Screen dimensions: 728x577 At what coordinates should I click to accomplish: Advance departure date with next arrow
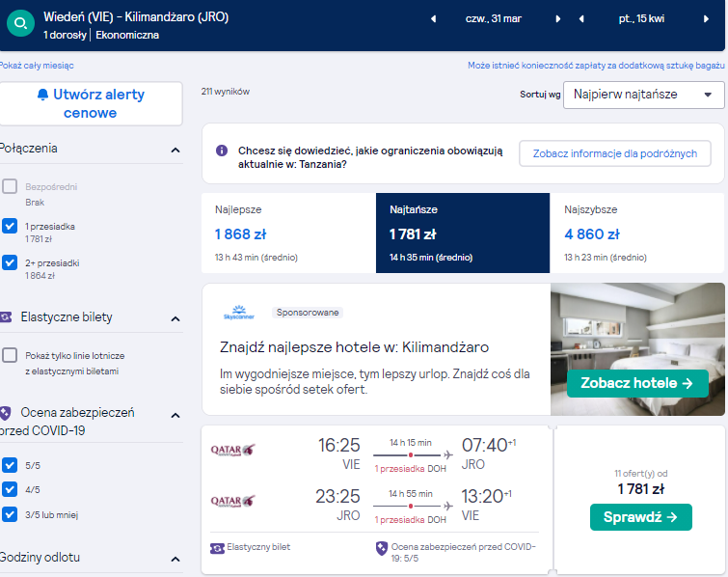click(557, 19)
